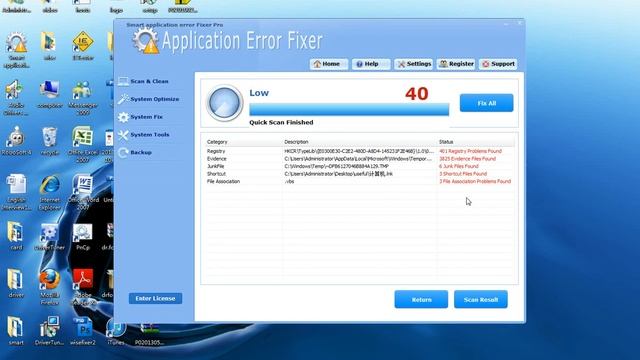Select the IETester desktop icon
This screenshot has width=640, height=360.
pyautogui.click(x=83, y=46)
